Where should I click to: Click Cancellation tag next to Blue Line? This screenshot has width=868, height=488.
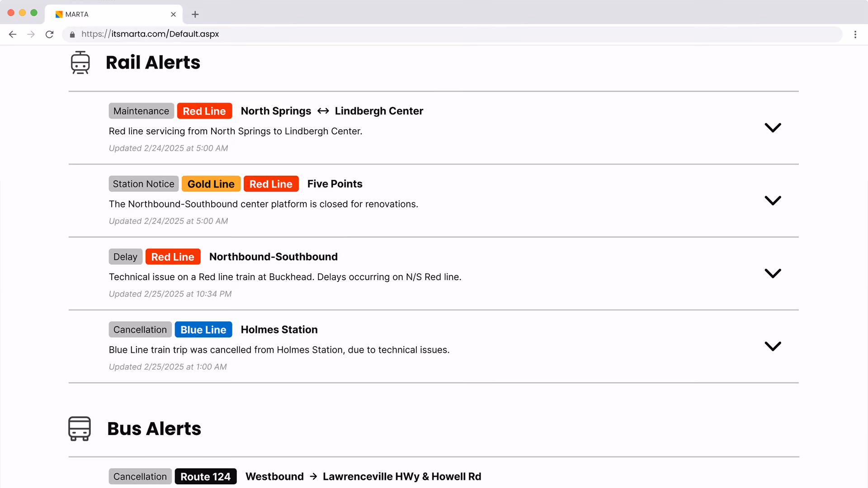[x=140, y=329]
